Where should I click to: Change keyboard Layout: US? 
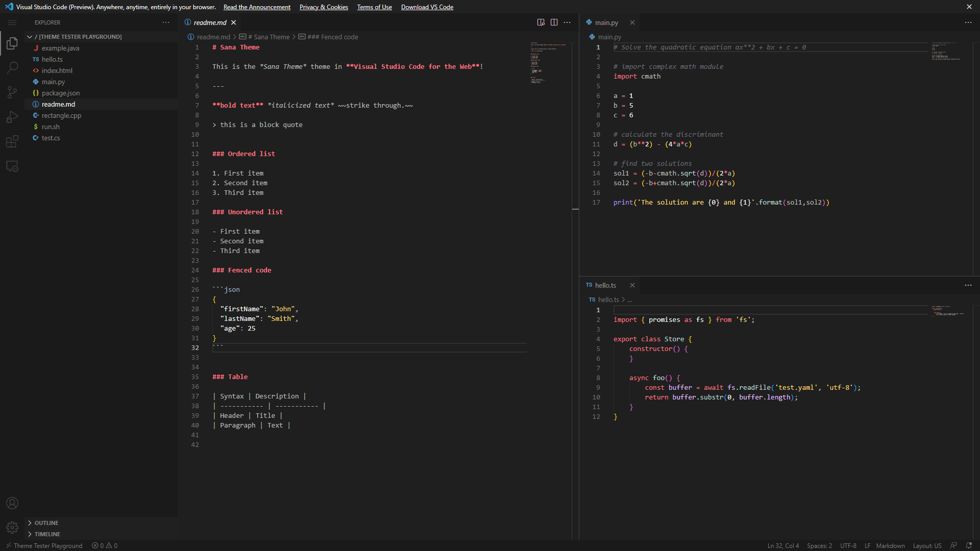(927, 545)
